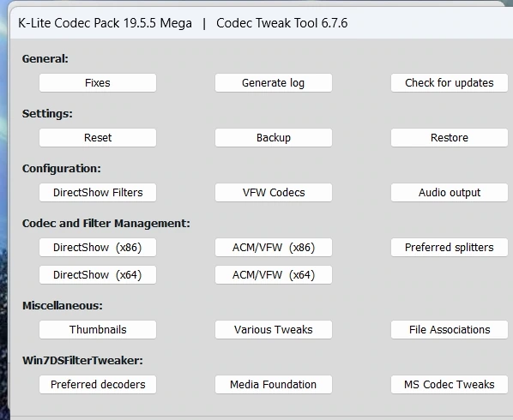Check for updates
This screenshot has height=420, width=513.
pos(450,82)
